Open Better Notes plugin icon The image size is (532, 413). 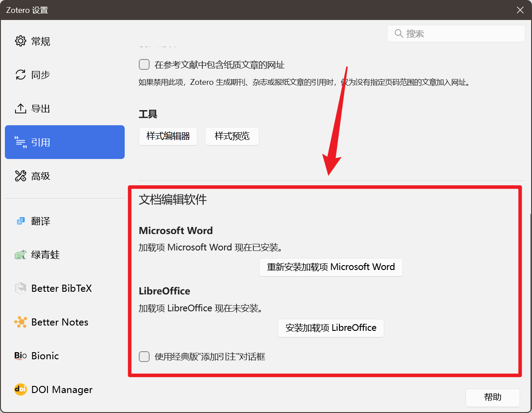coord(20,322)
